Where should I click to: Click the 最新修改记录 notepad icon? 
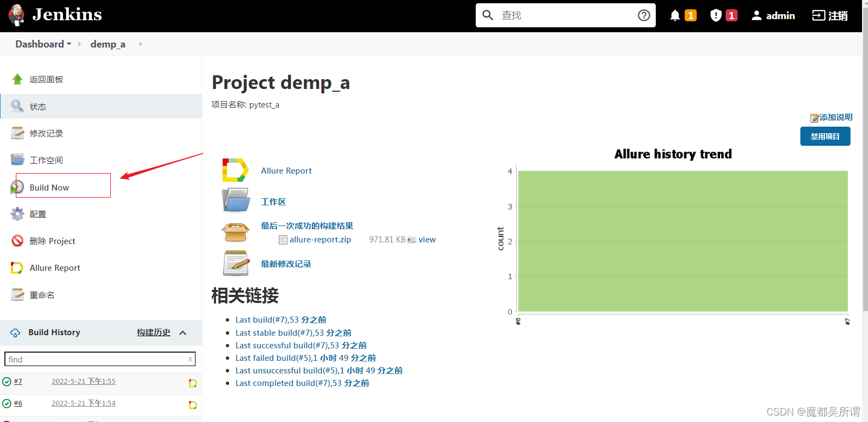236,263
